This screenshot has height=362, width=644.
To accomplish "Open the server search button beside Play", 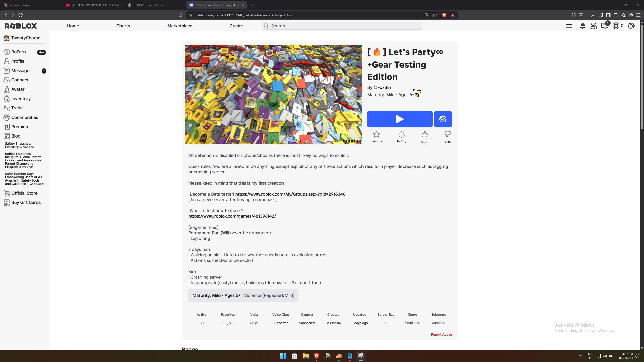I will [443, 119].
